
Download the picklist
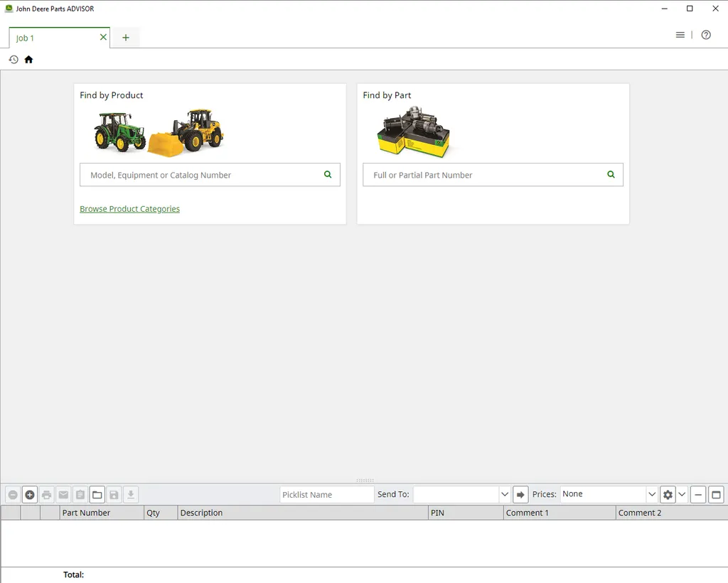tap(131, 495)
